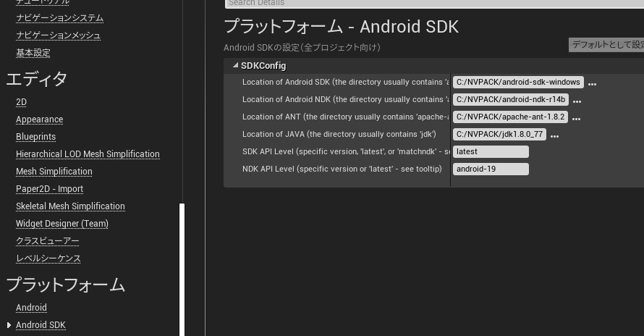The width and height of the screenshot is (644, 336).
Task: Click the エディタ category heading
Action: (37, 79)
